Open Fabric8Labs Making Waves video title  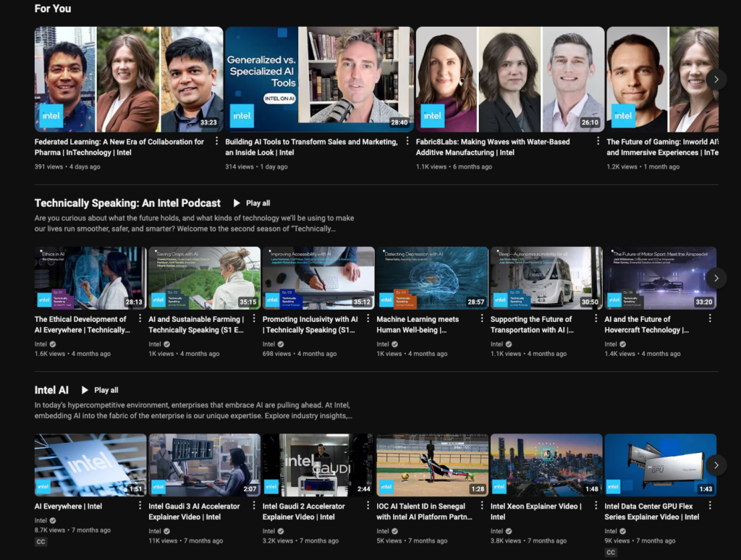[493, 147]
